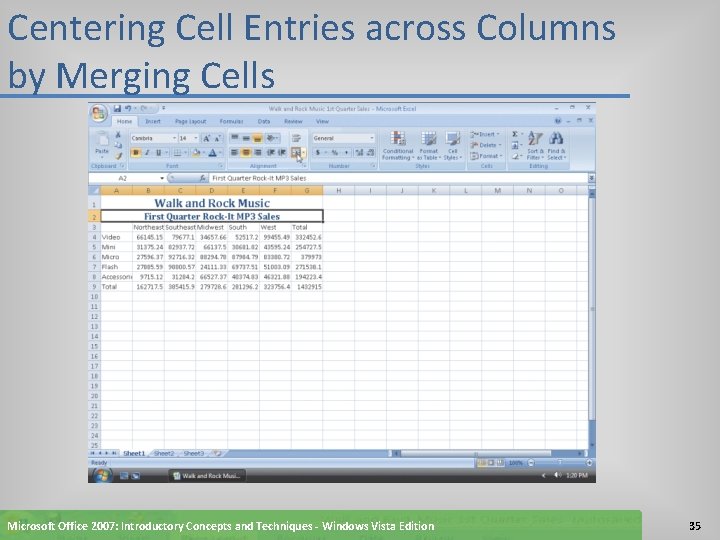The image size is (720, 540).
Task: Open Number Format General dropdown
Action: (371, 138)
